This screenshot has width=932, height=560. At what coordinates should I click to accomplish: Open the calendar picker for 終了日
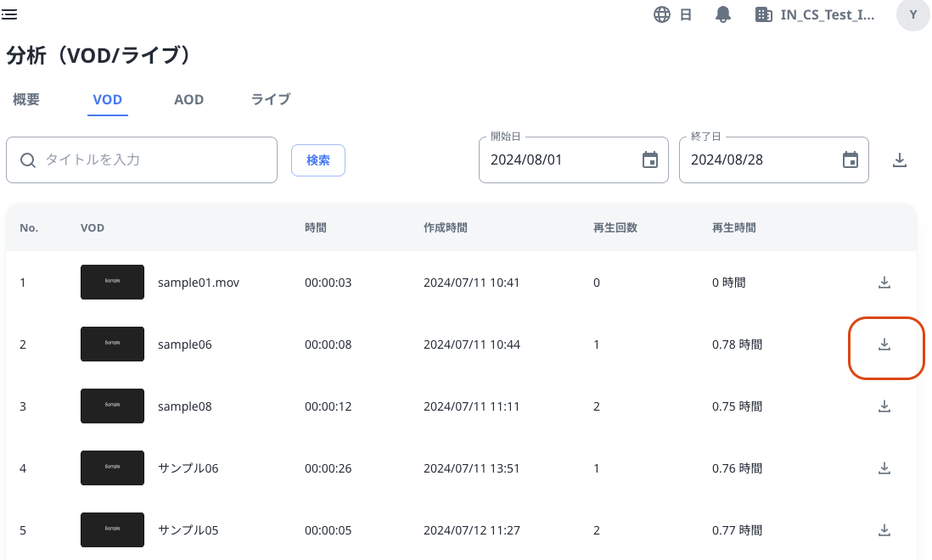click(x=851, y=160)
